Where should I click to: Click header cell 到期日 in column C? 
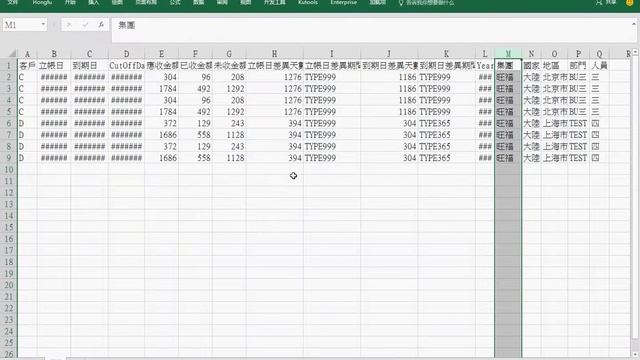(x=89, y=65)
